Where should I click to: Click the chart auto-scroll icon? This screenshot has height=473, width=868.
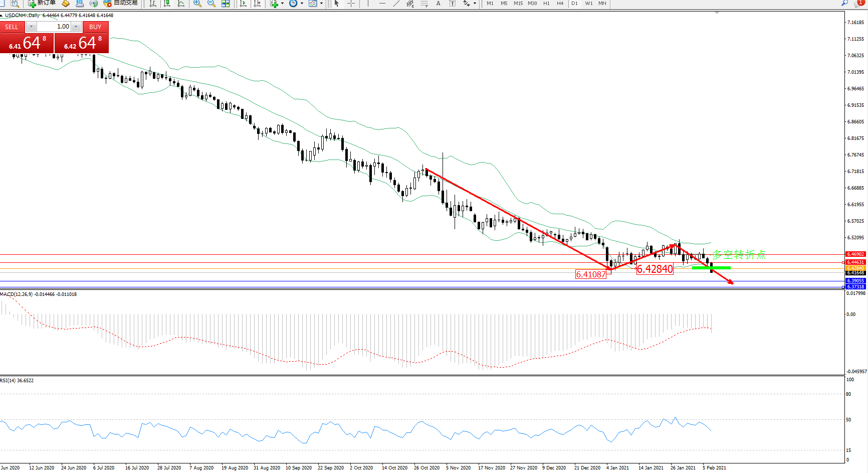click(x=243, y=4)
